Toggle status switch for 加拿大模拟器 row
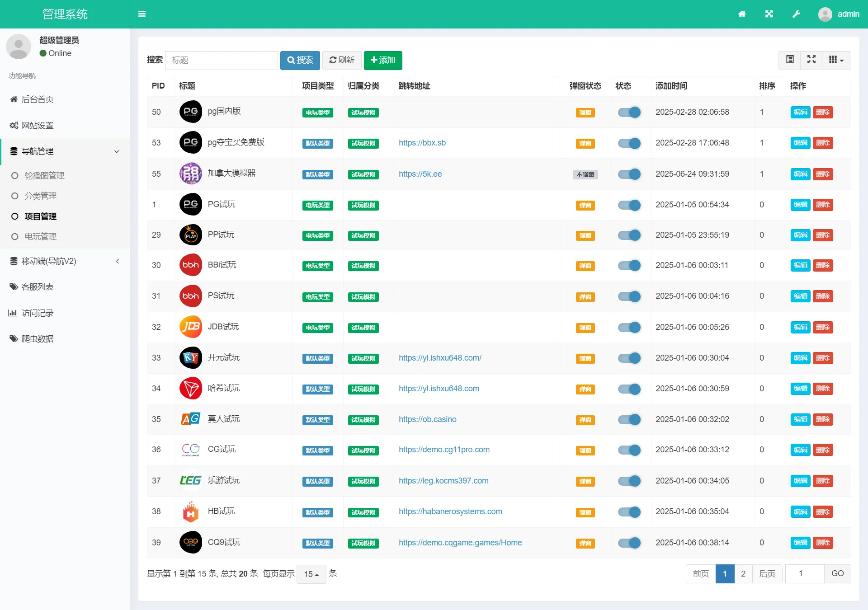 (x=629, y=174)
